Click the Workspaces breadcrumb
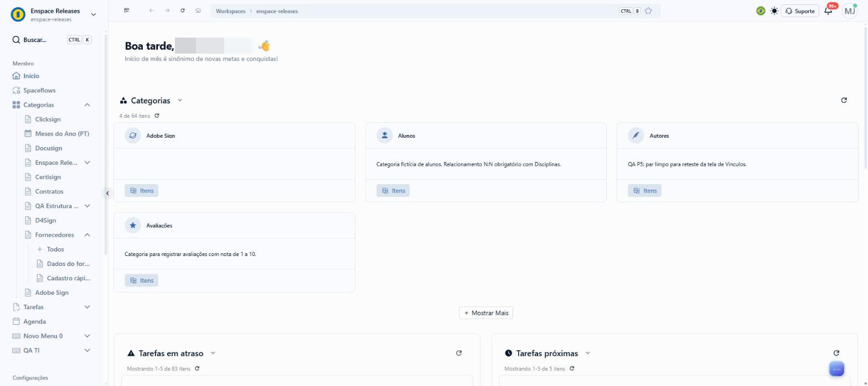The width and height of the screenshot is (868, 386). 230,11
